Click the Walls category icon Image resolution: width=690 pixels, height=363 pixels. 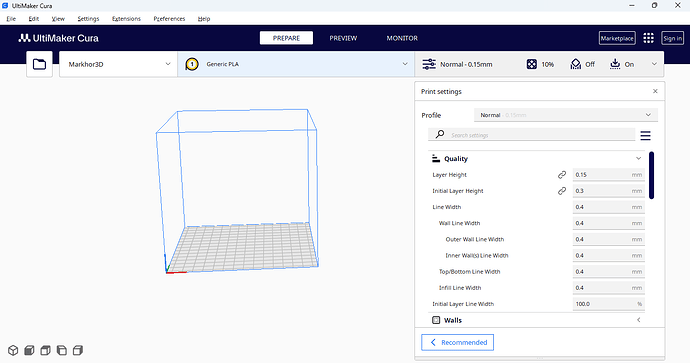coord(436,320)
